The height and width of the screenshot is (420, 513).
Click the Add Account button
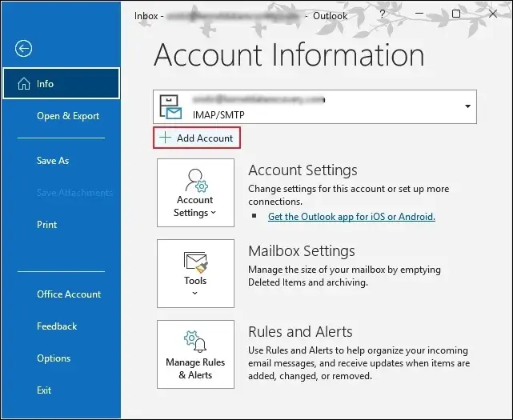tap(197, 138)
